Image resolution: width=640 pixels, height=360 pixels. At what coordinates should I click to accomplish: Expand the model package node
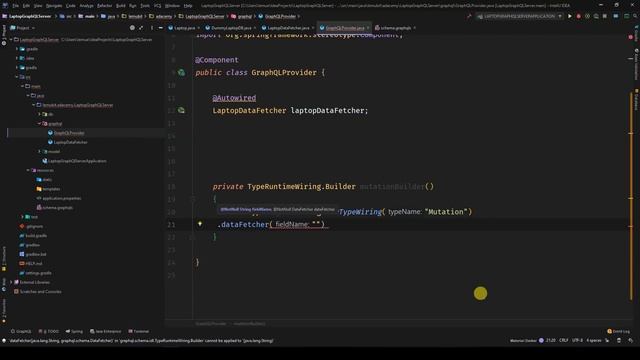[x=40, y=151]
